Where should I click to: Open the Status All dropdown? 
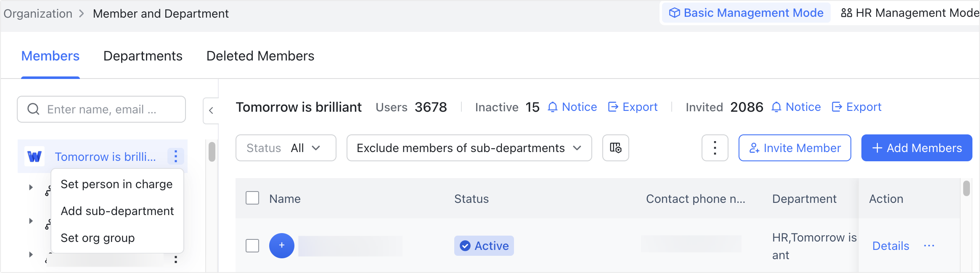(286, 148)
